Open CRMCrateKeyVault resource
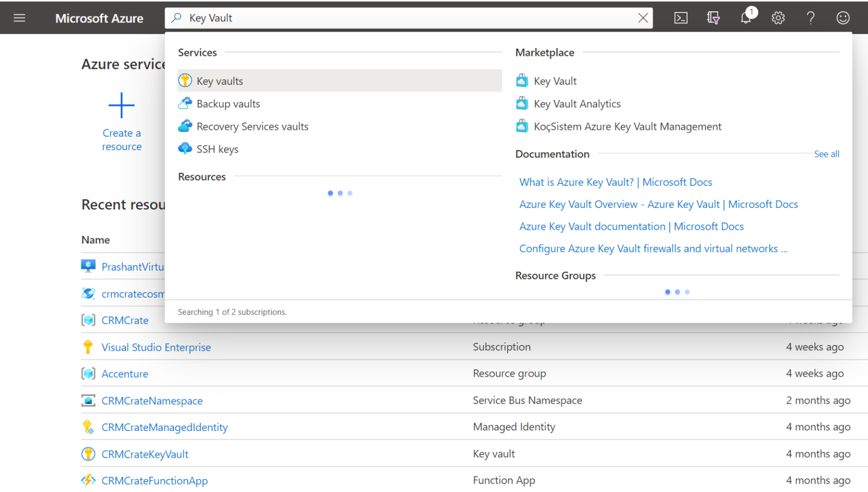 coord(145,454)
